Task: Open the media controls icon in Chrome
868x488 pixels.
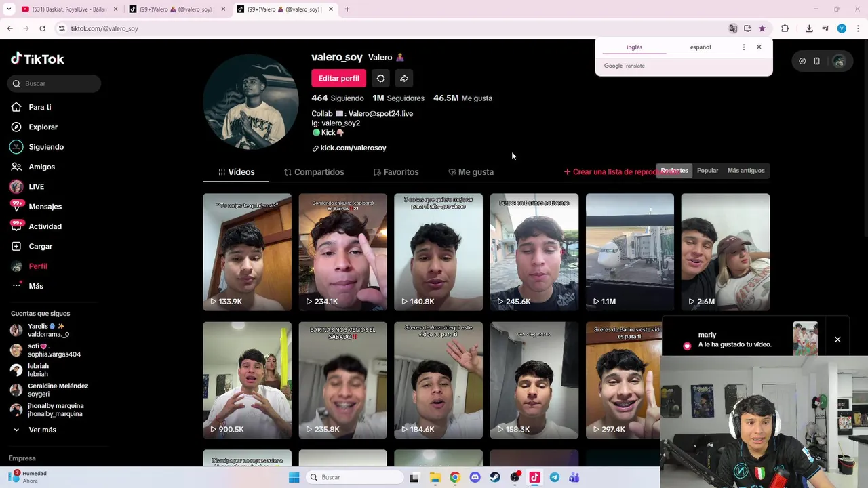Action: coord(825,28)
